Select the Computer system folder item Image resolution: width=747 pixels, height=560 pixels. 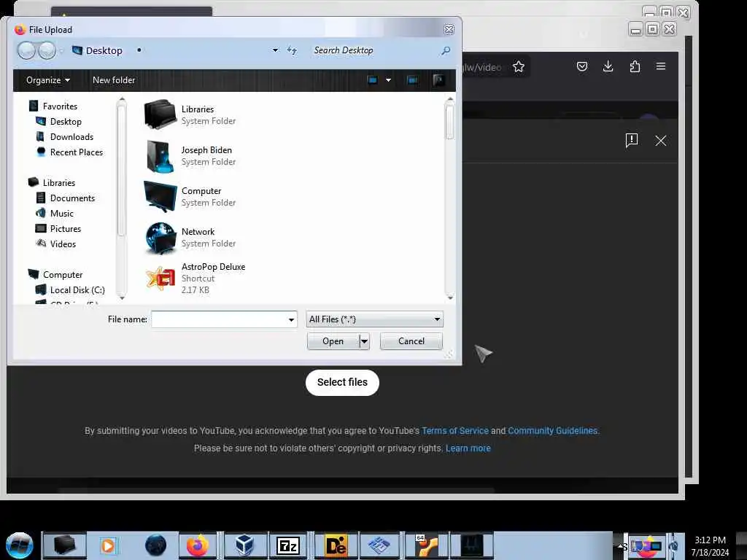(190, 197)
